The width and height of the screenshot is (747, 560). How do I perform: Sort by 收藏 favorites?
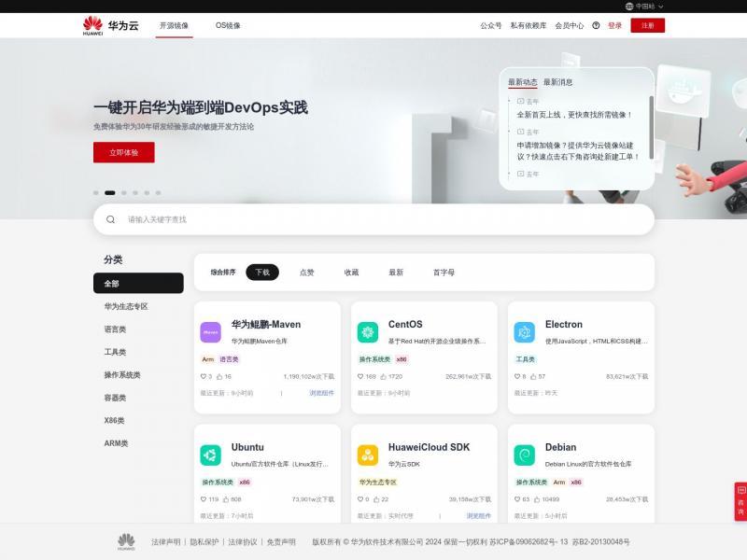tap(352, 273)
